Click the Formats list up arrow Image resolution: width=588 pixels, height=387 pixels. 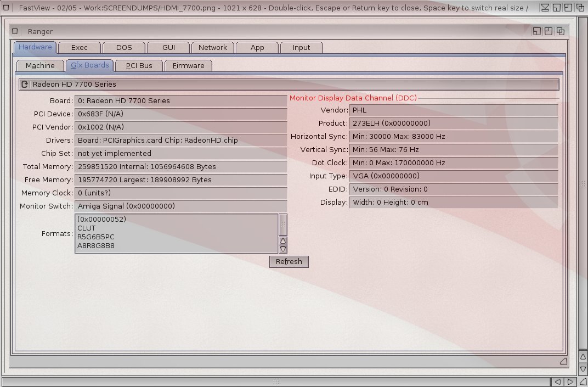point(283,240)
